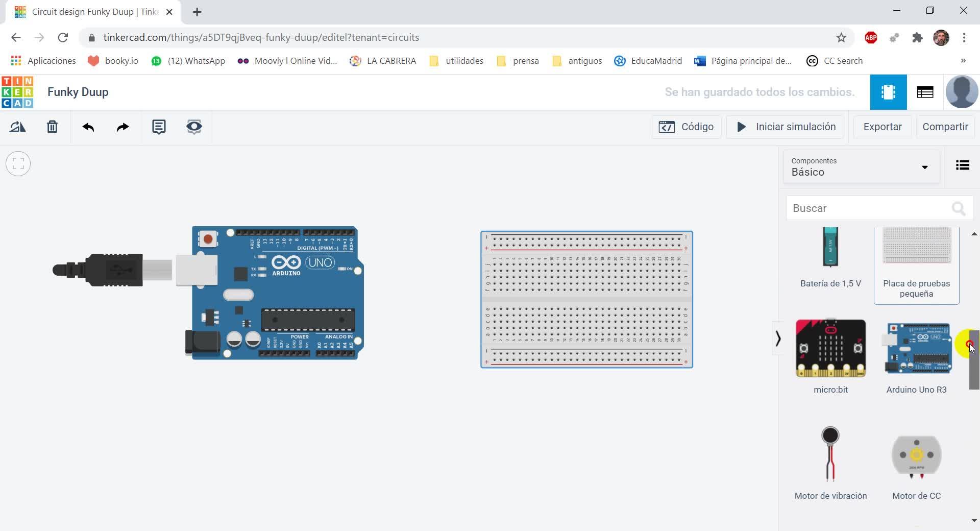The image size is (980, 531).
Task: Undo the last action
Action: [88, 127]
